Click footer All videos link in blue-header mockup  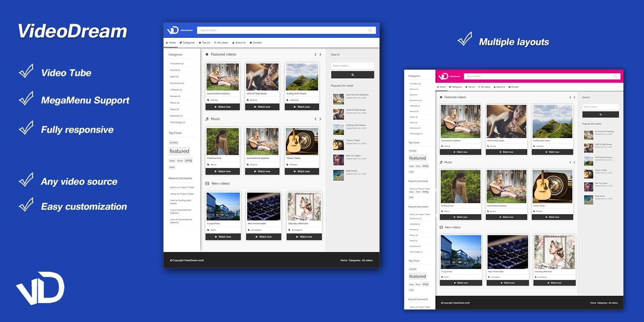tap(367, 260)
